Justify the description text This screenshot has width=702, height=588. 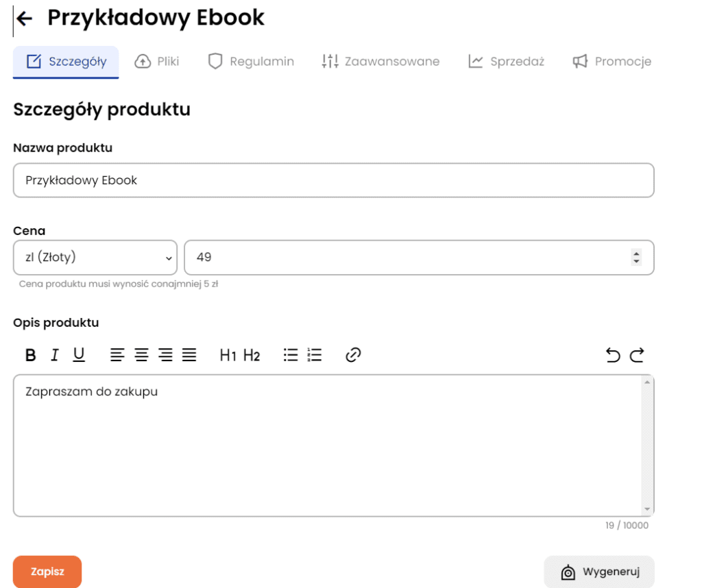point(189,355)
